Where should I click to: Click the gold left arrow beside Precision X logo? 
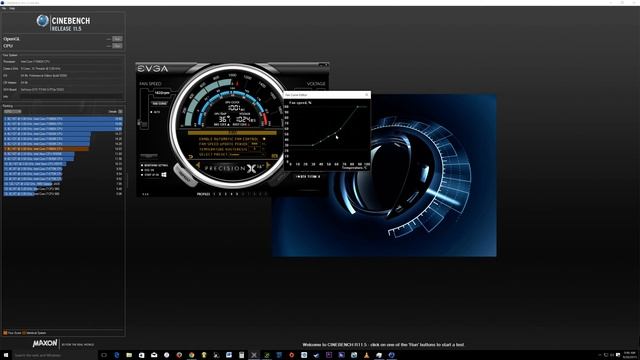(198, 166)
